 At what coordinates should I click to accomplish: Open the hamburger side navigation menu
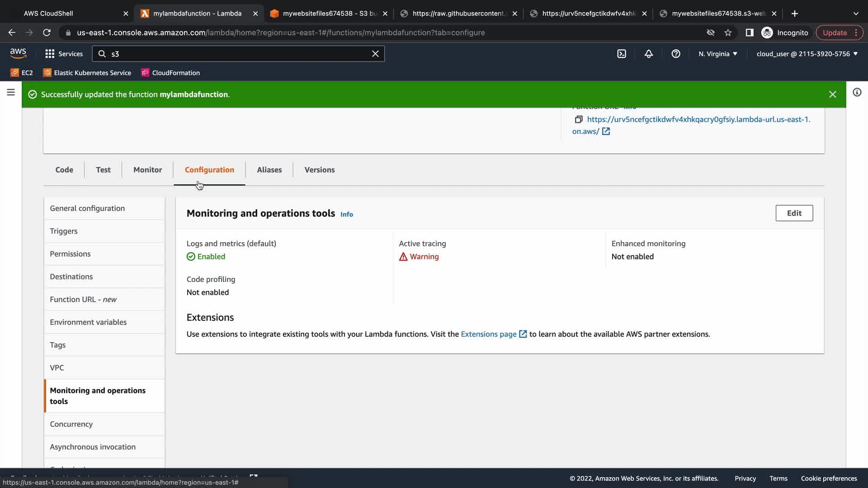tap(11, 93)
